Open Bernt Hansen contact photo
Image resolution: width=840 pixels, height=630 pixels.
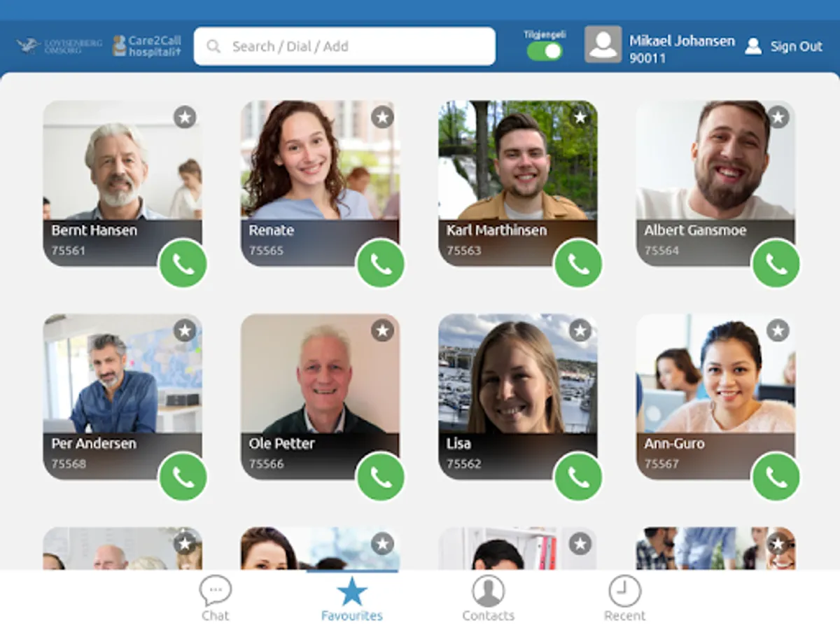click(x=122, y=160)
